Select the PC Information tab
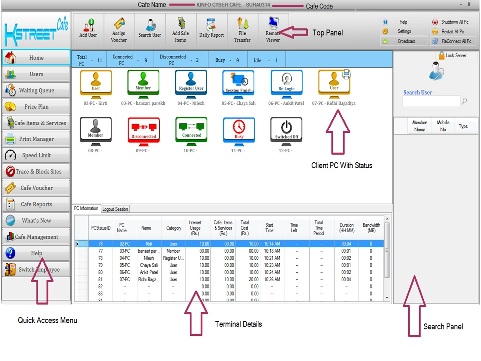481x361 pixels. 86,208
